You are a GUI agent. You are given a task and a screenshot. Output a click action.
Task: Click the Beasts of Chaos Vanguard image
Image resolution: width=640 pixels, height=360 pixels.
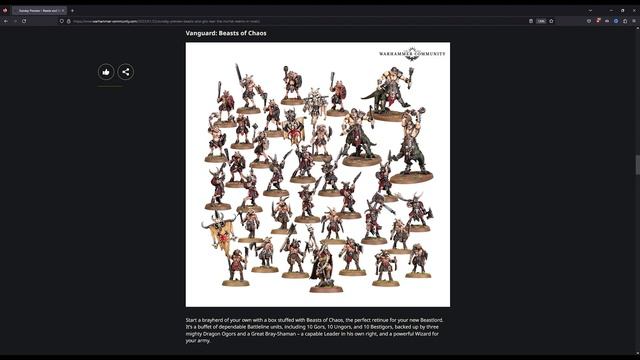[x=318, y=175]
